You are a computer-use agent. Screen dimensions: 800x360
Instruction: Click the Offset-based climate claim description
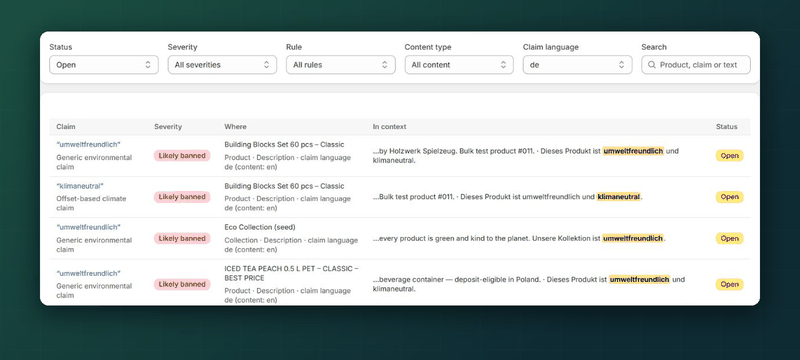91,203
